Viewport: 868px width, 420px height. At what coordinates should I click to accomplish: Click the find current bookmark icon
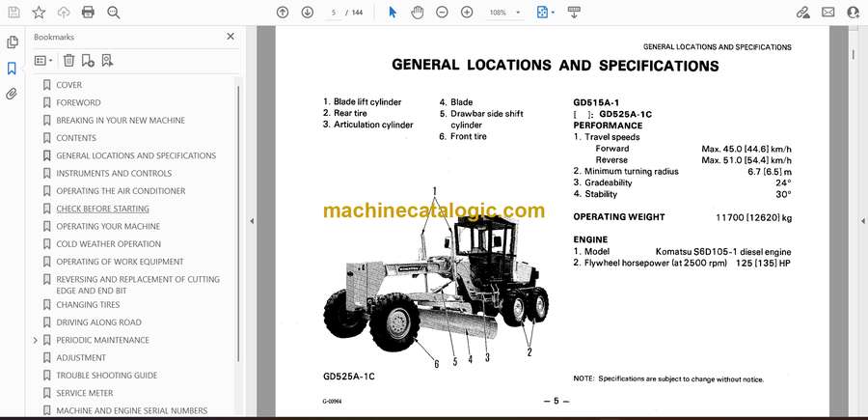click(x=107, y=61)
